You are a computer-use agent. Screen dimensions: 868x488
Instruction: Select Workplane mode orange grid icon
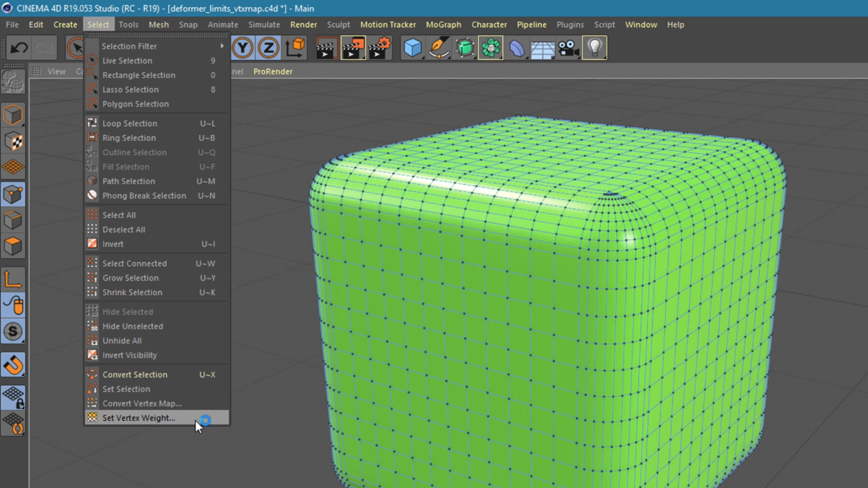[x=13, y=167]
